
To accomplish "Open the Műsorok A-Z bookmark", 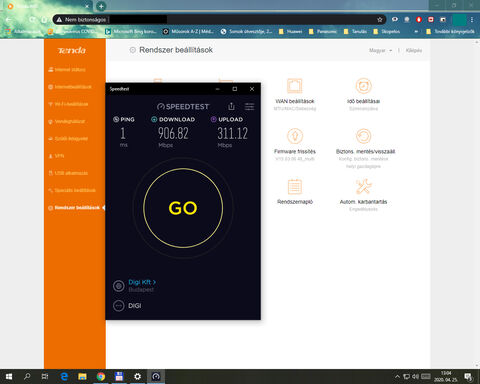I will (188, 31).
